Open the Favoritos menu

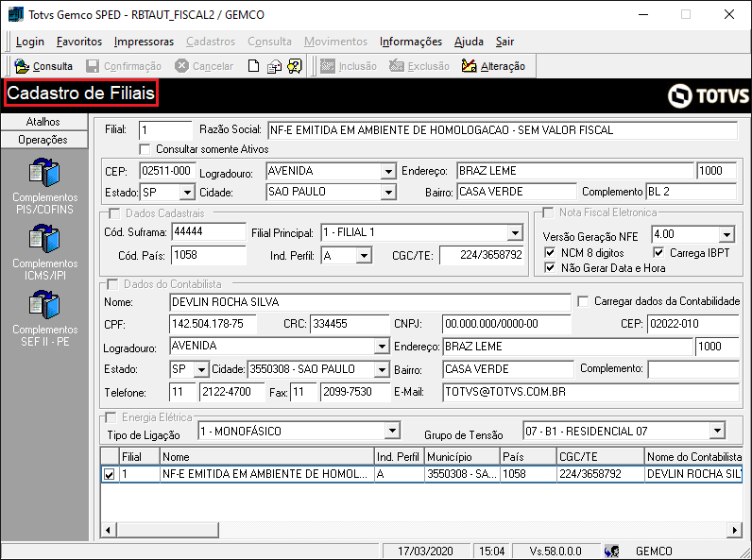click(x=79, y=42)
